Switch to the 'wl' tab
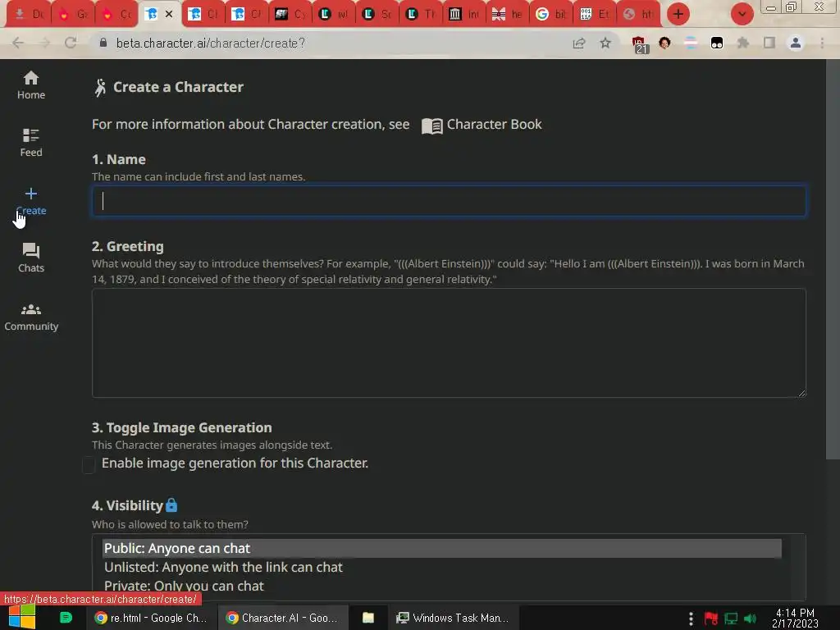This screenshot has width=840, height=630. [x=336, y=15]
